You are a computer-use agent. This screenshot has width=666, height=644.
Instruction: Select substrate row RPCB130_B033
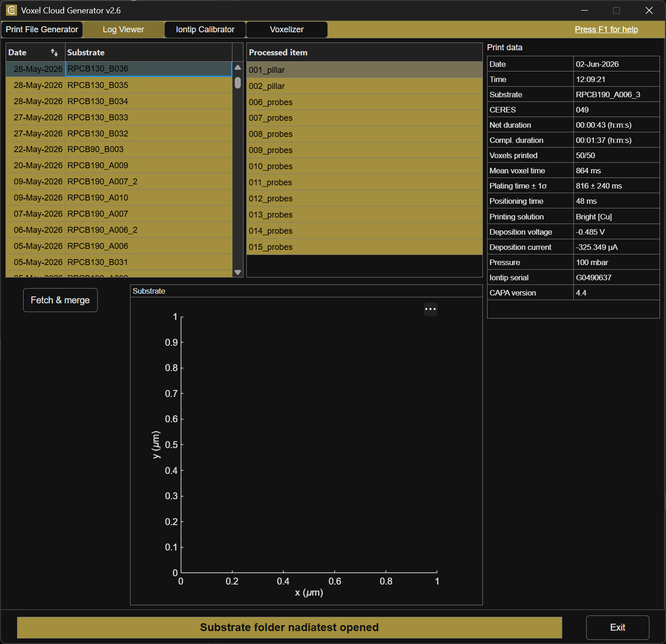click(x=119, y=118)
